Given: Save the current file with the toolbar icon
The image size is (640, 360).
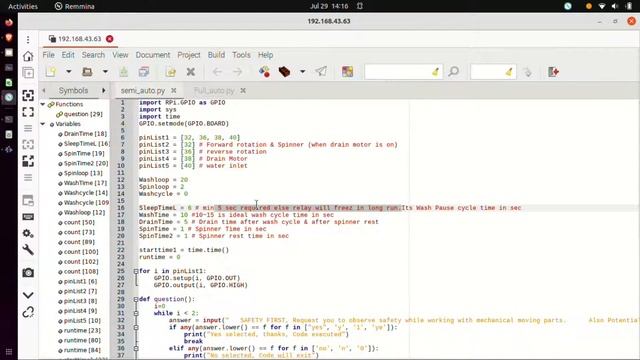Looking at the screenshot, I should tap(123, 72).
